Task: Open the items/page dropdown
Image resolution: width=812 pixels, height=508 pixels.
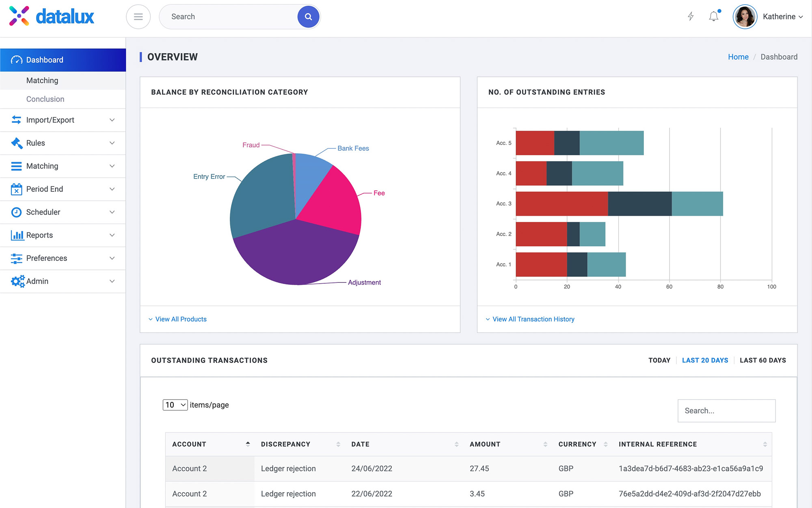Action: (x=175, y=405)
